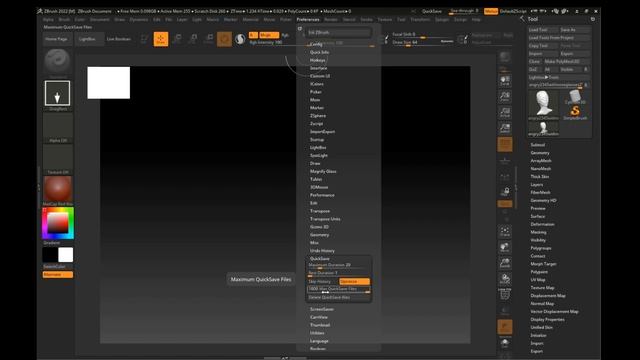Expand the Subtool section
The height and width of the screenshot is (360, 640).
pos(538,145)
